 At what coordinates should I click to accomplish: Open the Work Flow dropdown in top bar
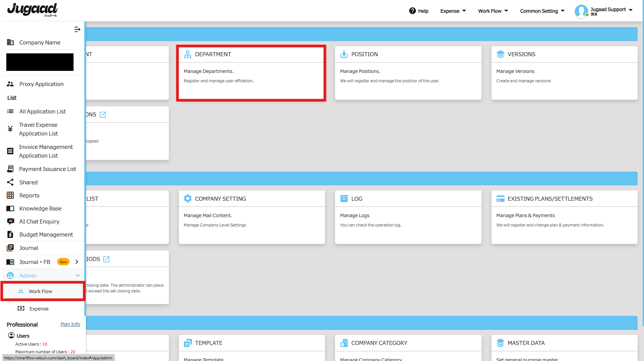(493, 11)
